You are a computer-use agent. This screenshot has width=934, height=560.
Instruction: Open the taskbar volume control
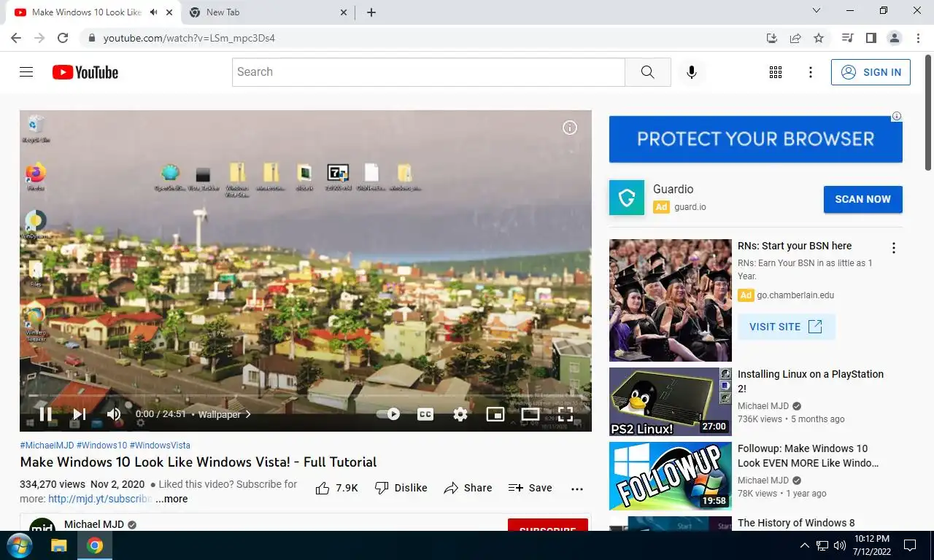[x=840, y=545]
